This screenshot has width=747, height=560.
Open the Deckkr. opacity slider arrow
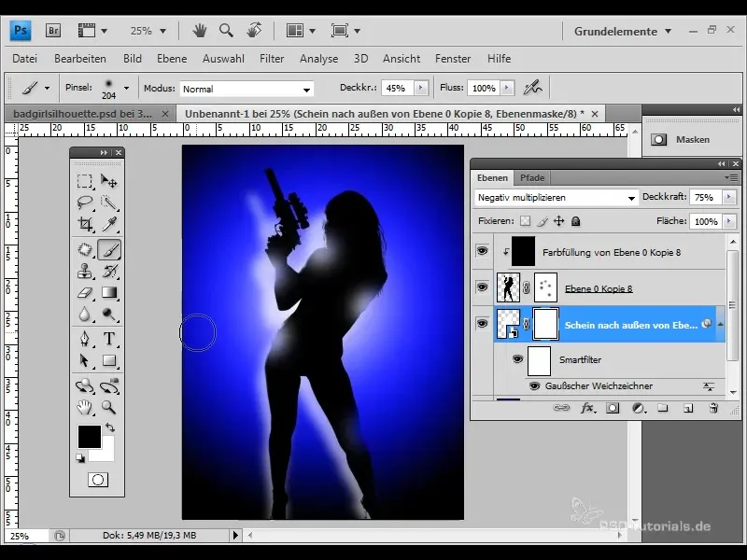[421, 88]
